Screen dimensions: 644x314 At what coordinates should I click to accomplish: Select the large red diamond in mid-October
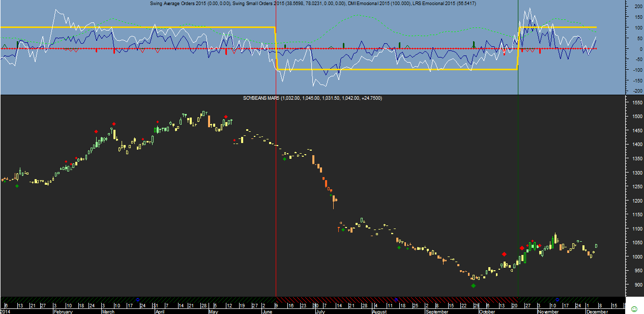(x=504, y=254)
